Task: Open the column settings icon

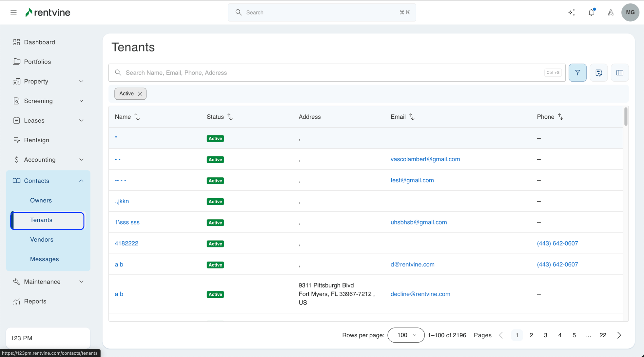Action: click(620, 72)
